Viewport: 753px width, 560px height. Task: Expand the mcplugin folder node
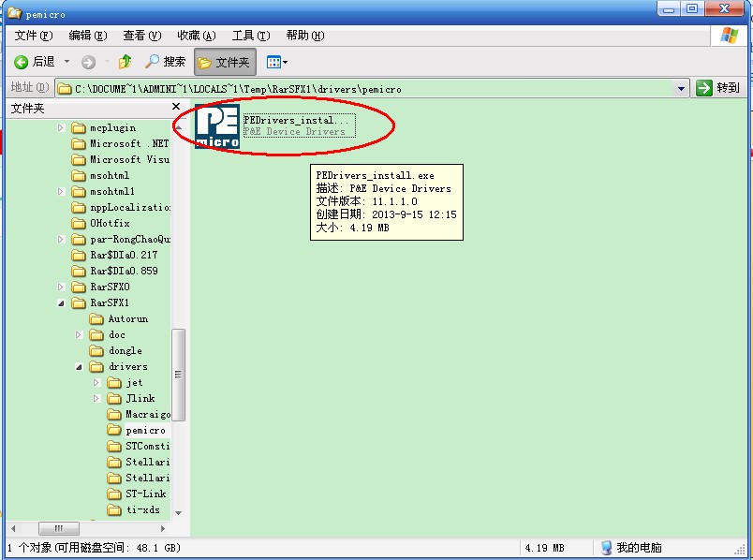[61, 127]
